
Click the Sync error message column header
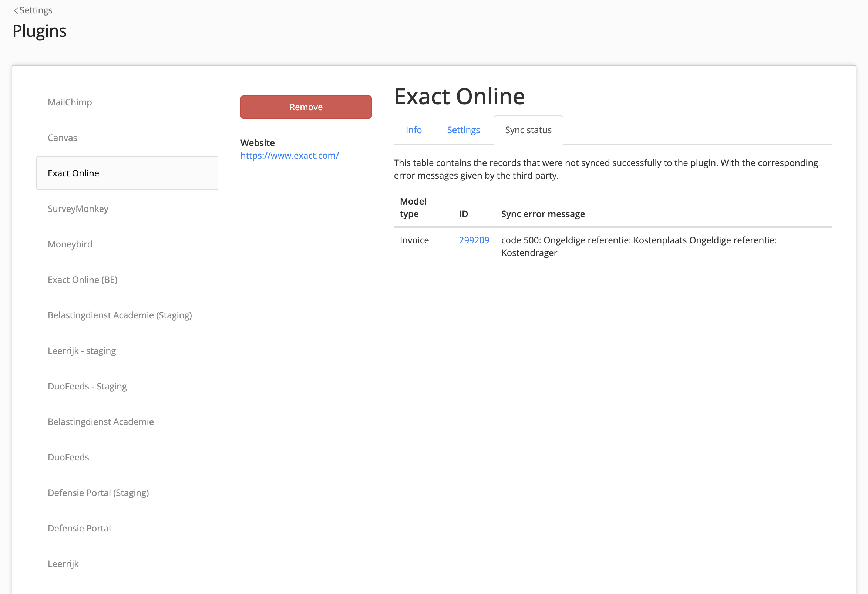tap(543, 214)
